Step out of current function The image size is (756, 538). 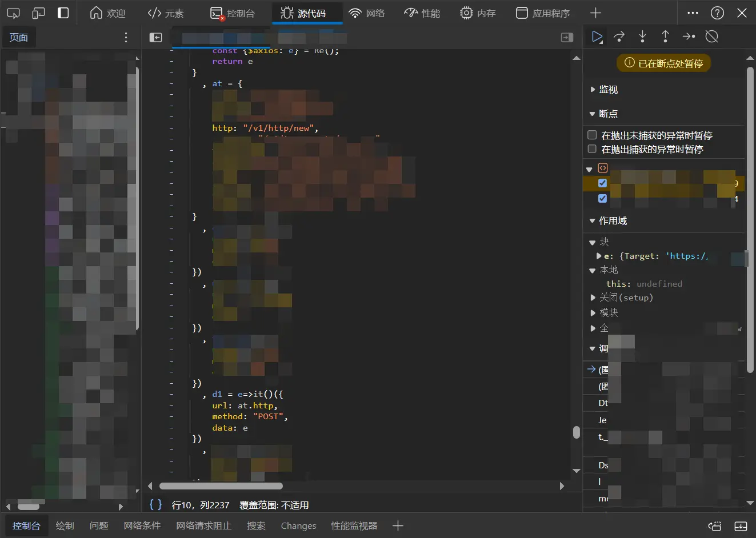(x=665, y=37)
